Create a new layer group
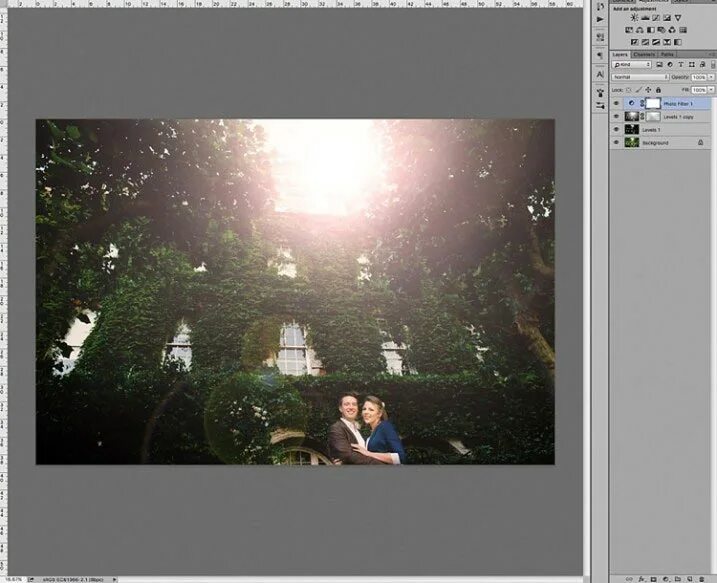 tap(678, 579)
